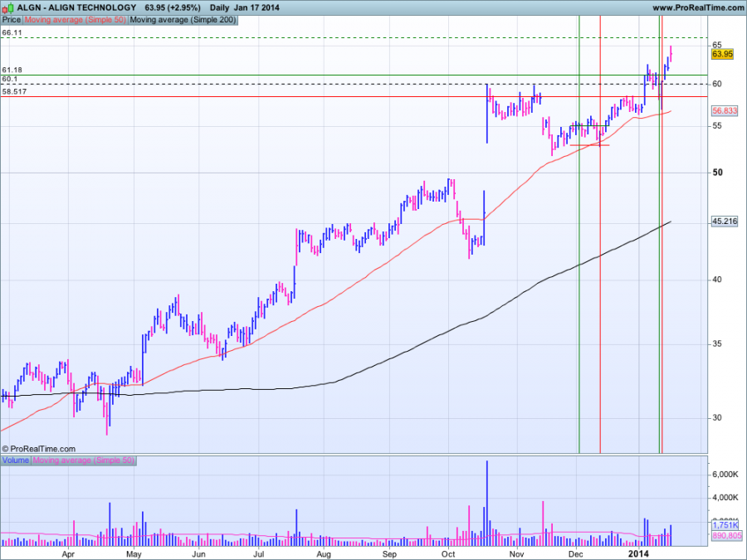747x560 pixels.
Task: Select the price panel's Moving average (Simple 50) label
Action: 76,20
